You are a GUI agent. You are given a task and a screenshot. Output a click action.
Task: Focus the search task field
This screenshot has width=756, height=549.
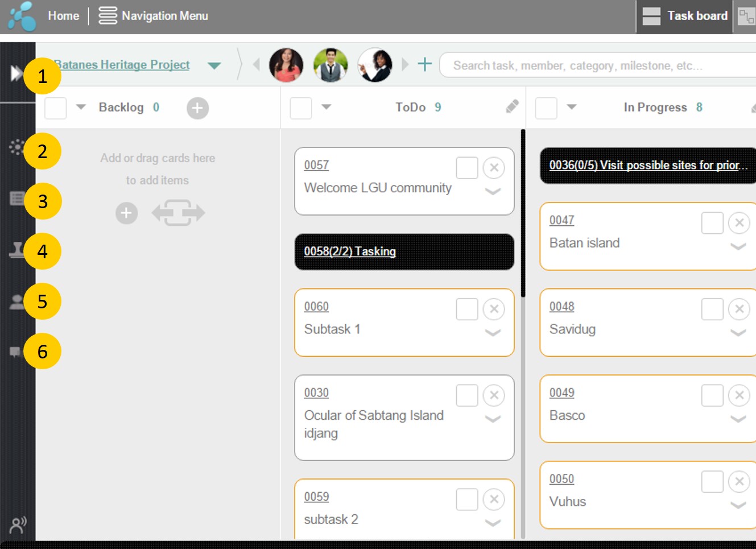tap(597, 65)
